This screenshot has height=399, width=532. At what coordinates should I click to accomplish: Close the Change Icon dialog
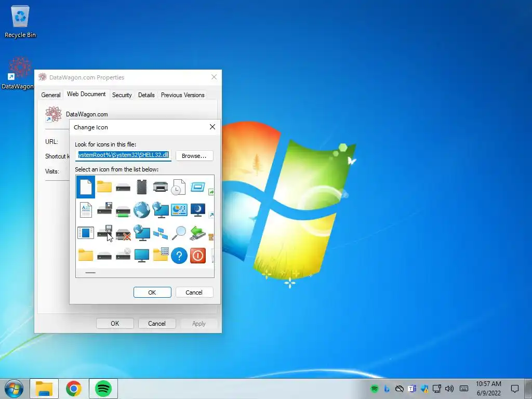pyautogui.click(x=212, y=127)
